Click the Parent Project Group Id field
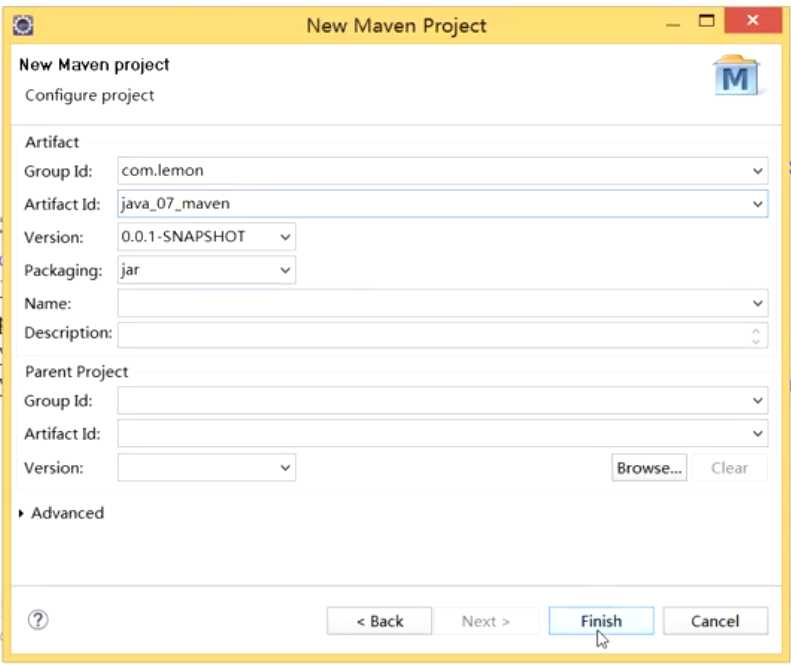The width and height of the screenshot is (791, 665). pyautogui.click(x=442, y=401)
